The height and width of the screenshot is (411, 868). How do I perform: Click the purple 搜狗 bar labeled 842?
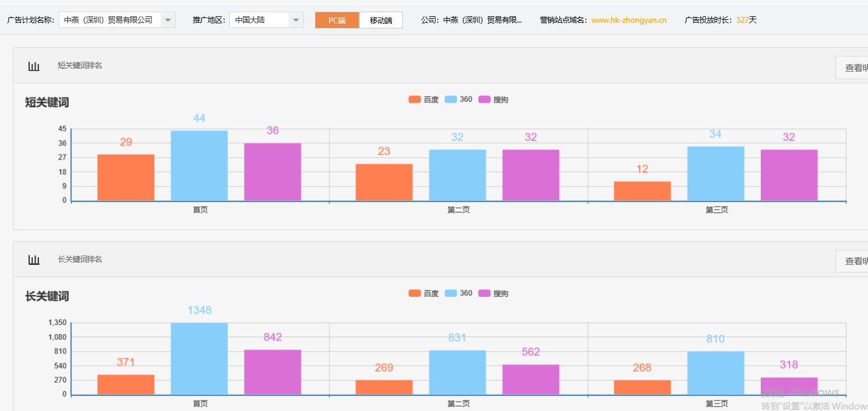pos(272,373)
